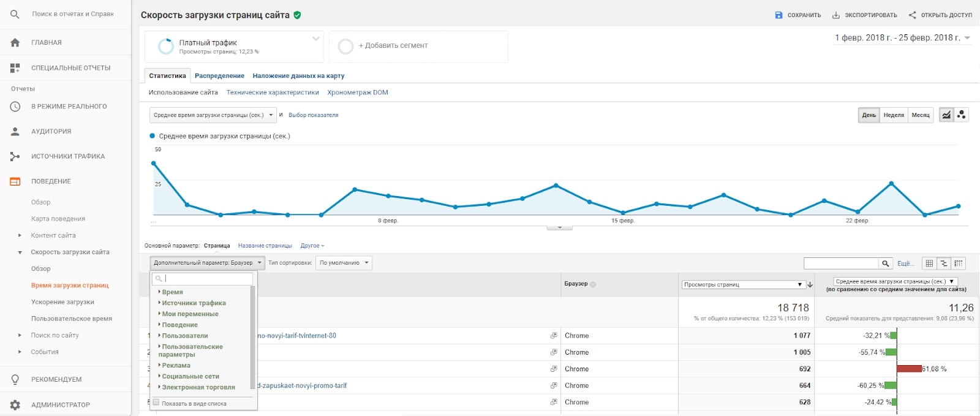Click the Добавить сегмент button
980x416 pixels.
(393, 45)
